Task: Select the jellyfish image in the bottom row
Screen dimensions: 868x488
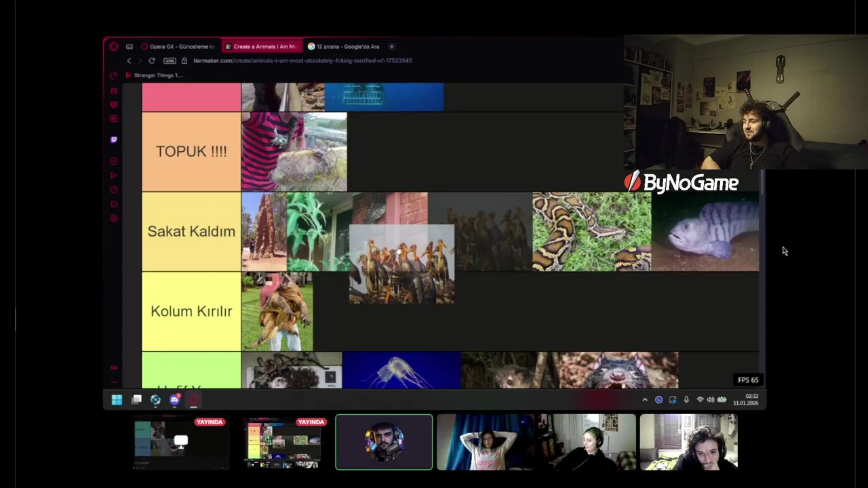Action: [x=401, y=370]
